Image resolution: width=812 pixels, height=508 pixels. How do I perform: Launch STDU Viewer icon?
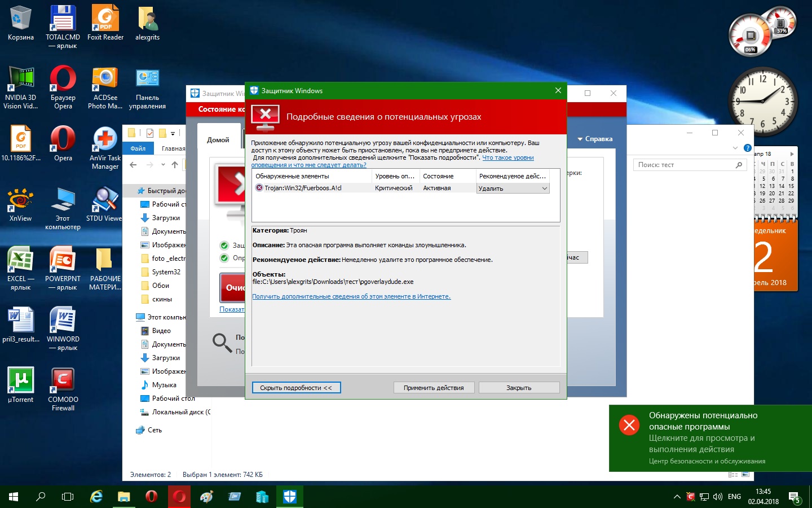(104, 204)
